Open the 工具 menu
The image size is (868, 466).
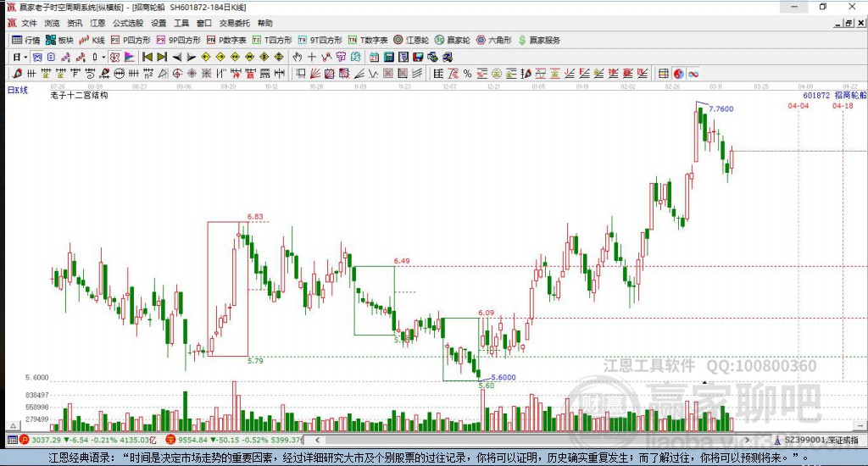click(181, 23)
